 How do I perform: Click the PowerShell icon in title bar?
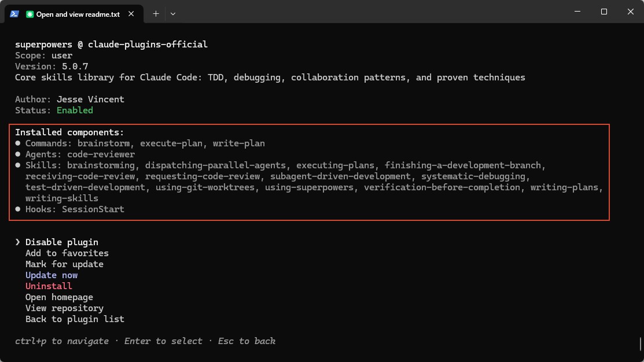(13, 13)
